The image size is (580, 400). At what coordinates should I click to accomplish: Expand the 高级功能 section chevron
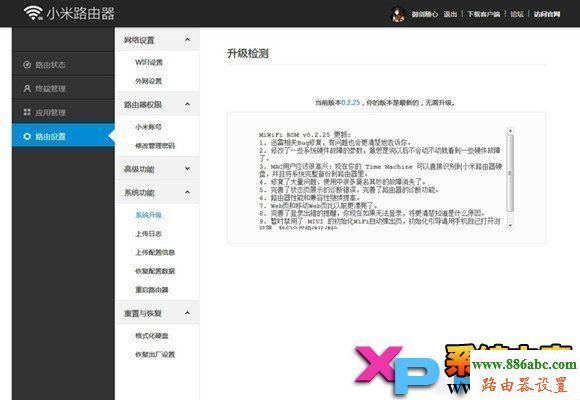coord(188,168)
